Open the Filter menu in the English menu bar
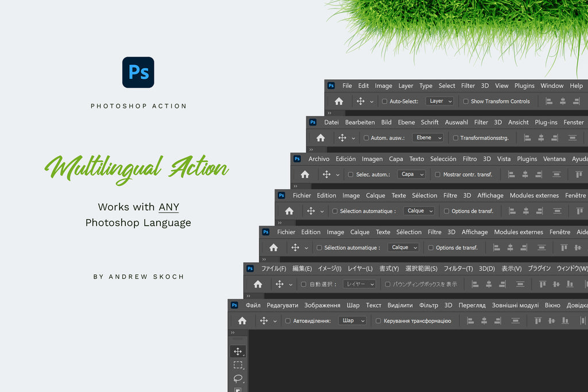 pyautogui.click(x=468, y=86)
